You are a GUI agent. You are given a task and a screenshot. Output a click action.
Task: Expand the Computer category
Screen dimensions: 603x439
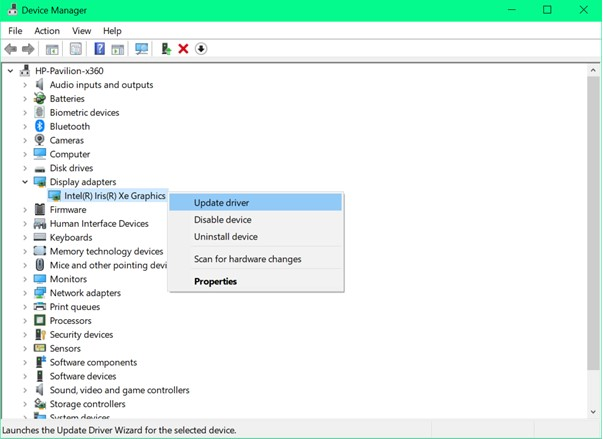(x=25, y=154)
